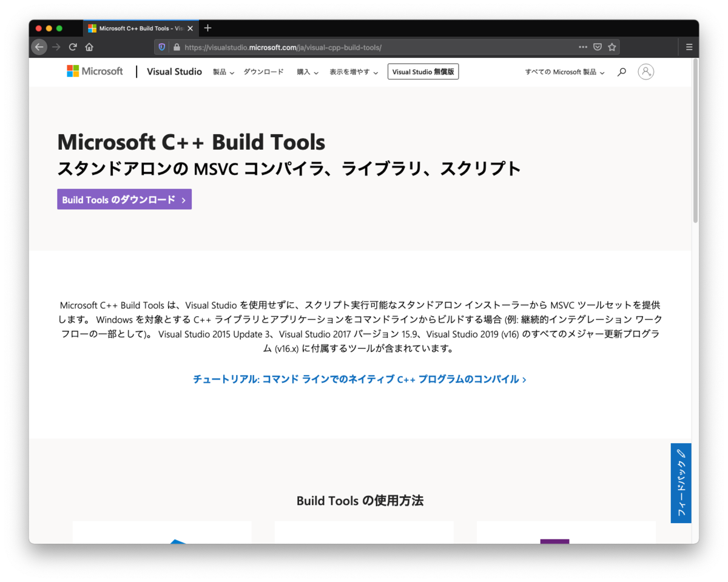This screenshot has width=728, height=582.
Task: Click the Microsoft logo icon
Action: click(73, 72)
